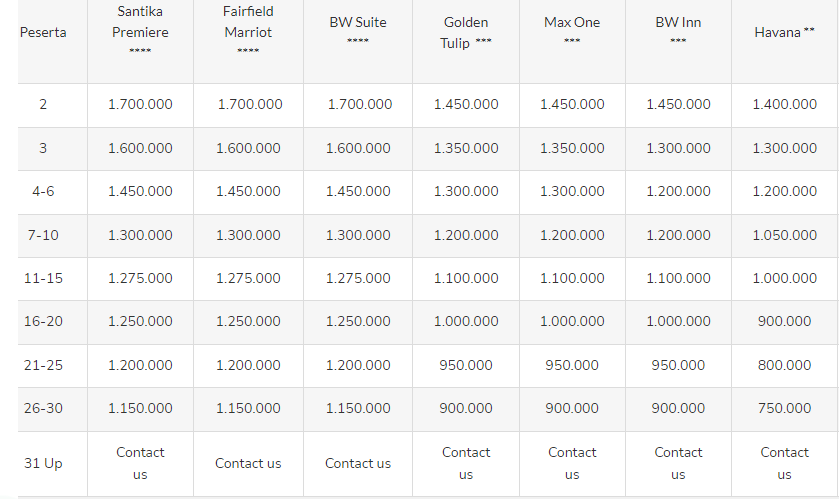Click Havana price 750.000 in 26-30 row
Image resolution: width=839 pixels, height=499 pixels.
(784, 408)
